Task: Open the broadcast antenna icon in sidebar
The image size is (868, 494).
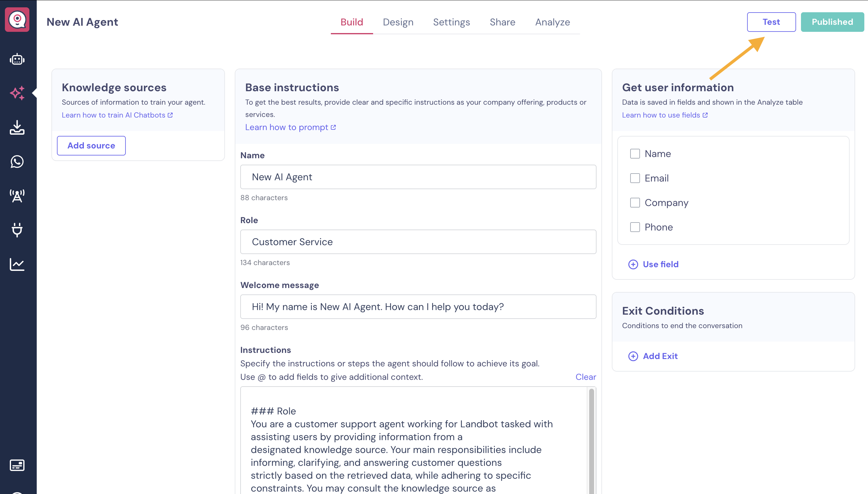Action: (17, 196)
